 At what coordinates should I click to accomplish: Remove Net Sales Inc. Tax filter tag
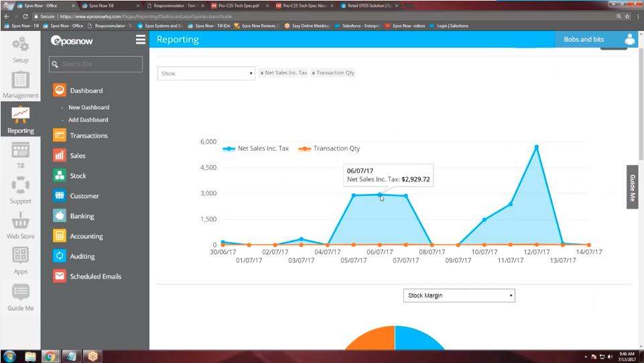point(262,73)
